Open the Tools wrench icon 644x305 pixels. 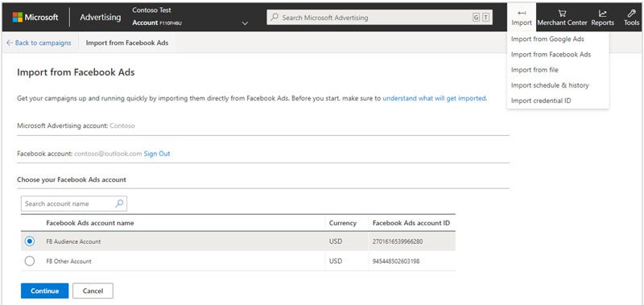[x=631, y=13]
